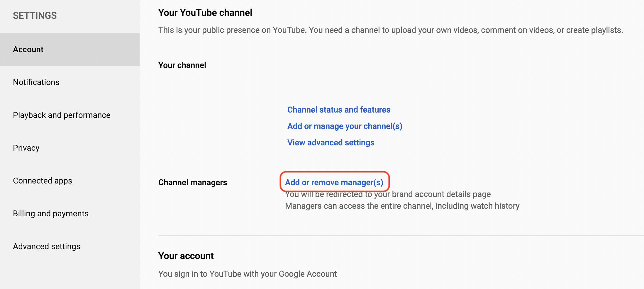Click View advanced settings link
This screenshot has height=289, width=644.
coord(331,142)
